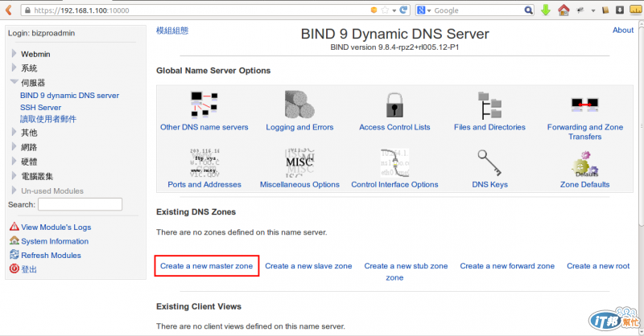Open the Forwarding and Zone Transfers icon
Viewport: 644px width, 336px height.
point(585,104)
